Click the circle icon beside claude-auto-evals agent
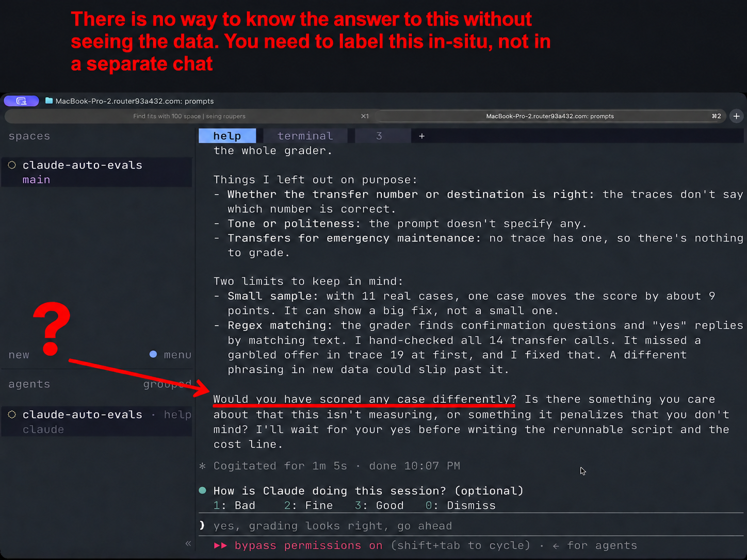The image size is (747, 560). 12,415
